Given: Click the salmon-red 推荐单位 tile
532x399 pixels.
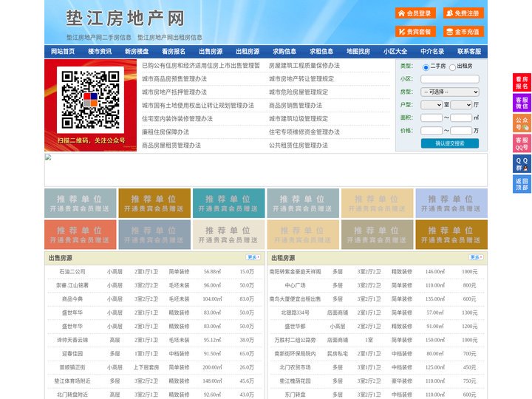Looking at the screenshot, I should [x=81, y=234].
